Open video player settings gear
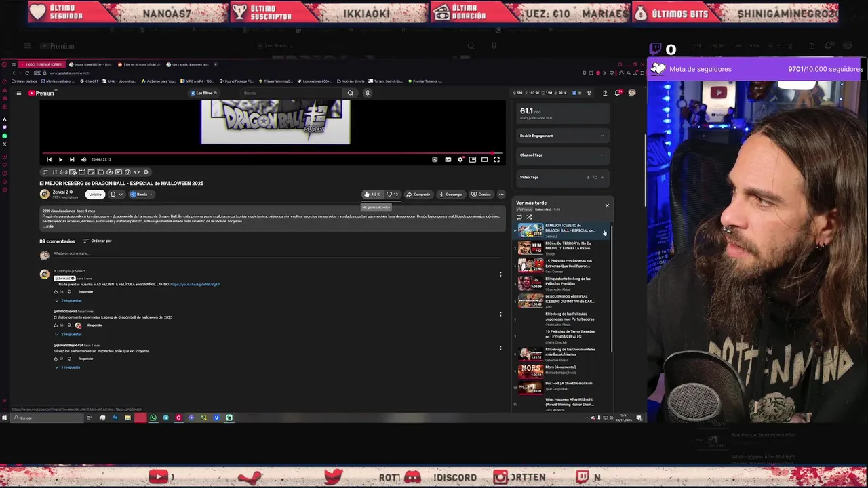This screenshot has width=868, height=488. coord(460,159)
